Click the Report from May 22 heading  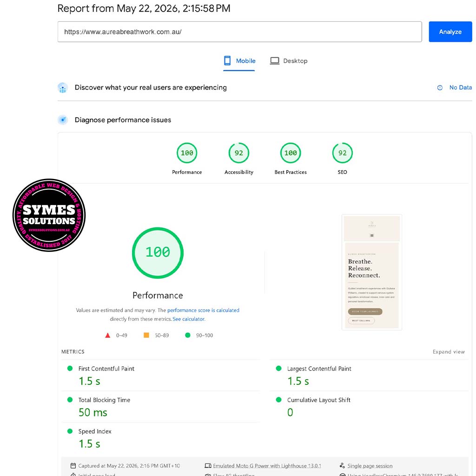[x=144, y=8]
